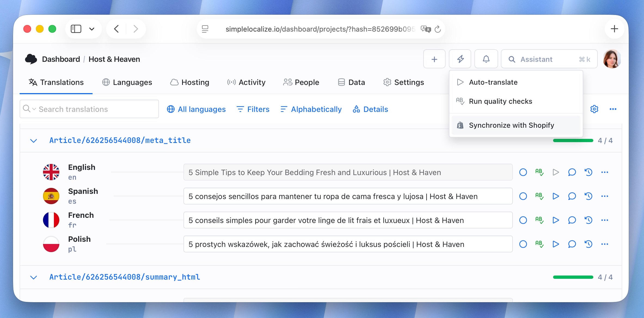Mark English translation review status circle
This screenshot has height=318, width=644.
point(523,172)
